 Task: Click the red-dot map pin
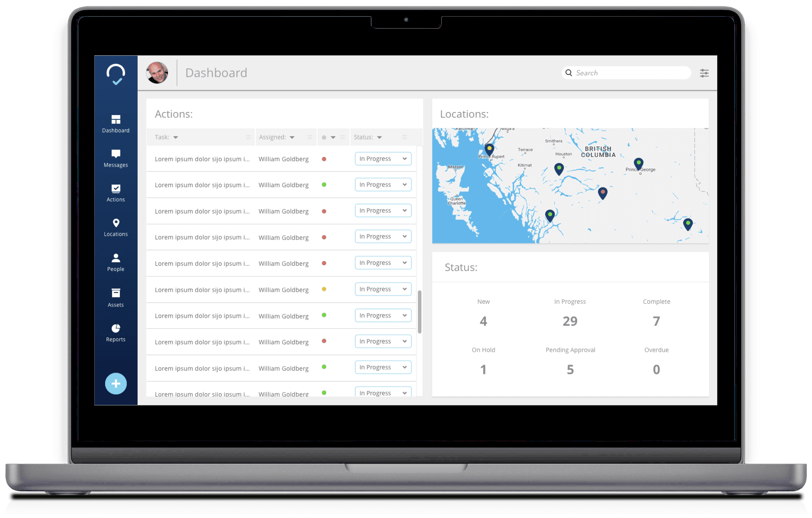point(603,193)
